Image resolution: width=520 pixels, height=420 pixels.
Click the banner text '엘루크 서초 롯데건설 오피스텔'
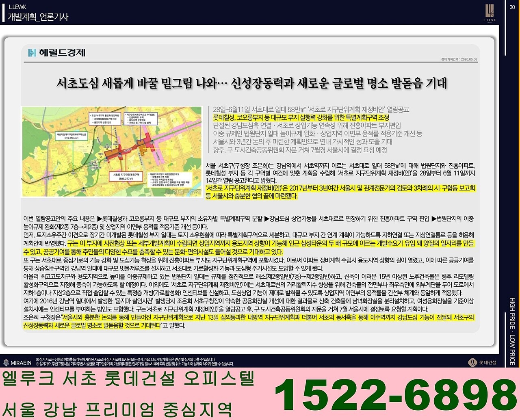click(128, 379)
